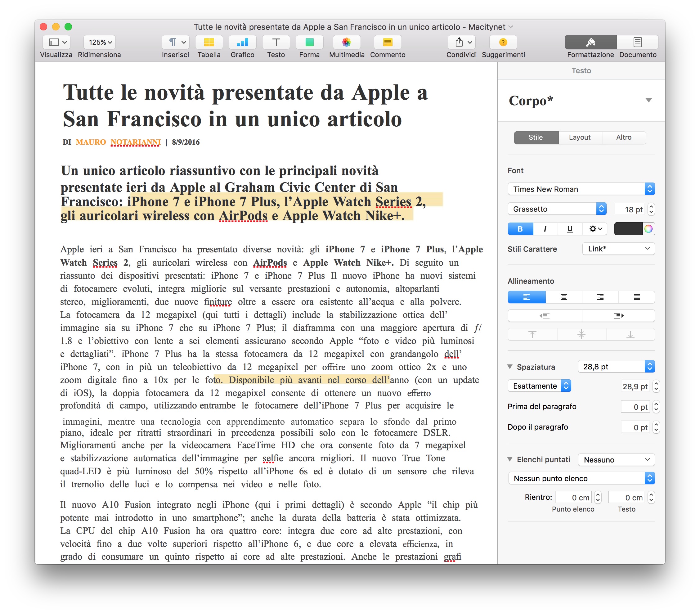Open the Documento inspector
The height and width of the screenshot is (614, 700).
point(637,43)
